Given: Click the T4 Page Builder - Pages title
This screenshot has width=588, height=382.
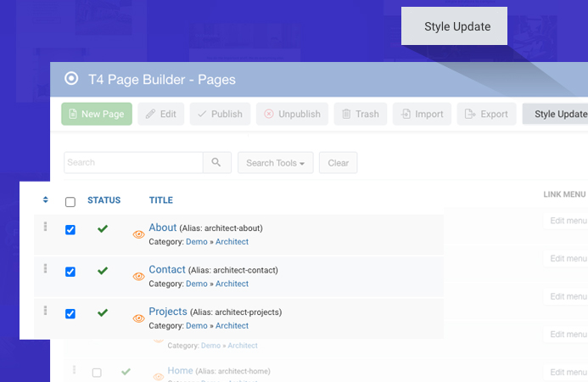Looking at the screenshot, I should pos(162,80).
